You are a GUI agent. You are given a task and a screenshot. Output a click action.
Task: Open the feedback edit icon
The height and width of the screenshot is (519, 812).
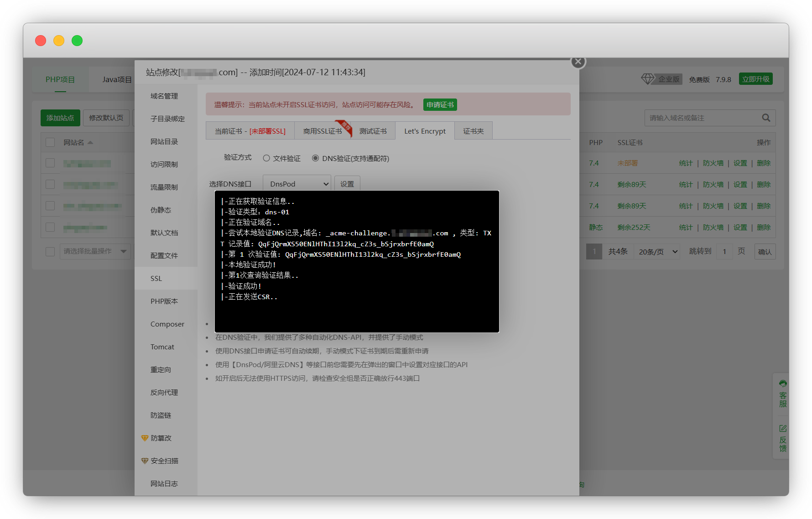click(x=783, y=428)
